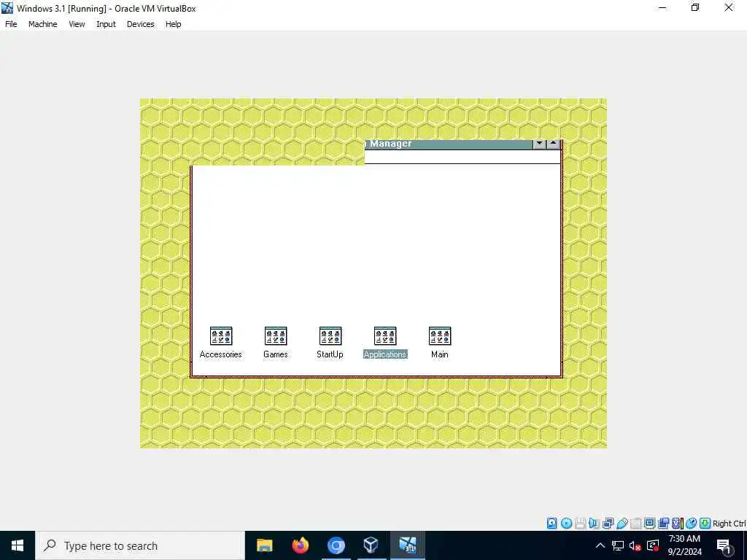Open VirtualBox Manager from the taskbar
The image size is (747, 560).
click(371, 545)
